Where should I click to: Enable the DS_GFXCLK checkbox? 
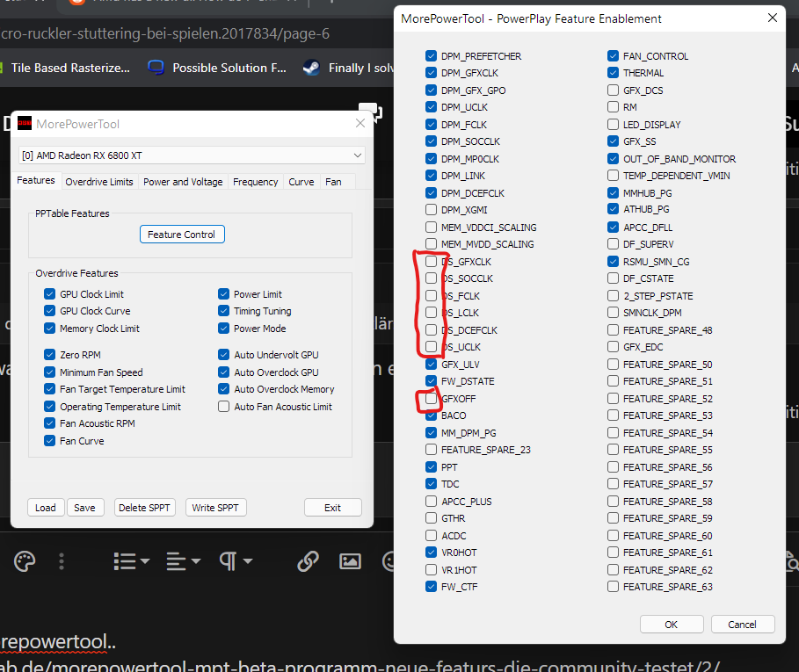tap(431, 261)
